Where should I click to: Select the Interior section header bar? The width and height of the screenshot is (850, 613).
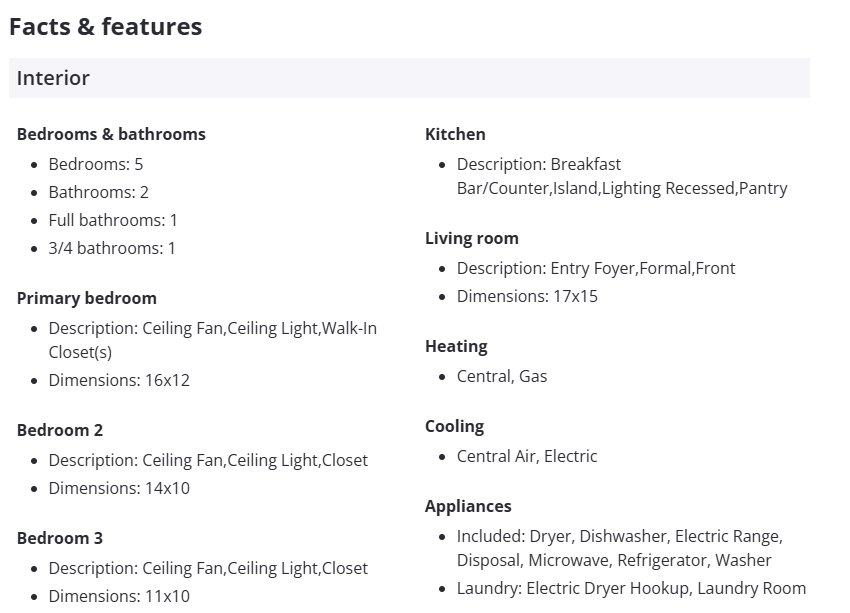408,78
